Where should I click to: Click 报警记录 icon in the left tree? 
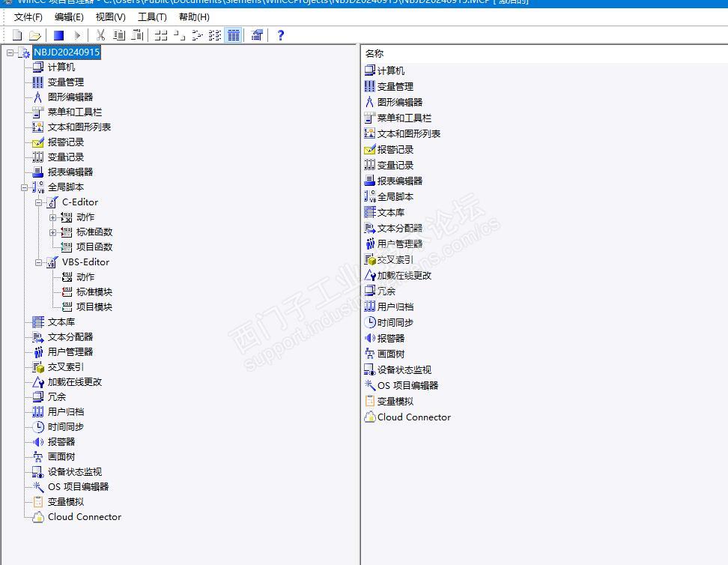38,142
